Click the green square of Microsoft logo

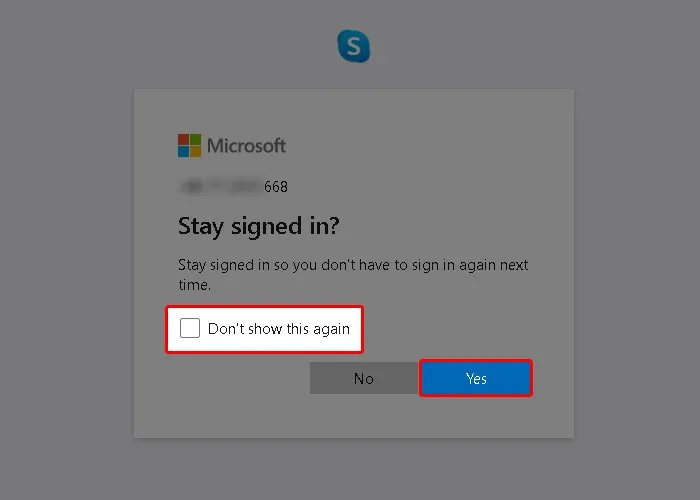(x=196, y=139)
